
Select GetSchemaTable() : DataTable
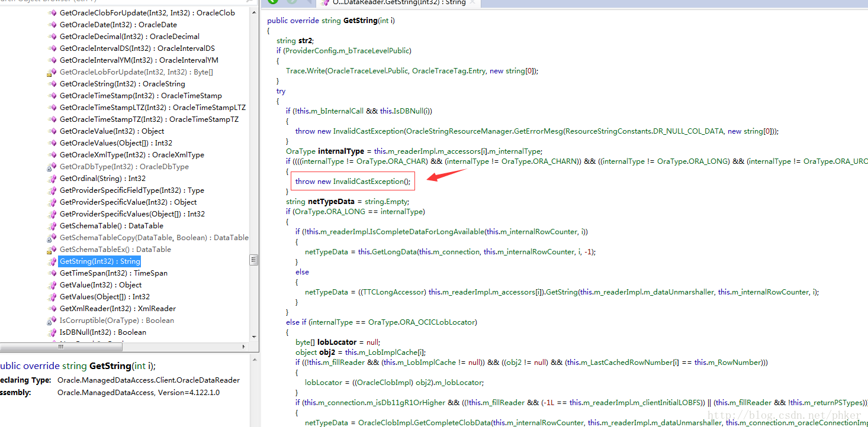click(x=111, y=226)
